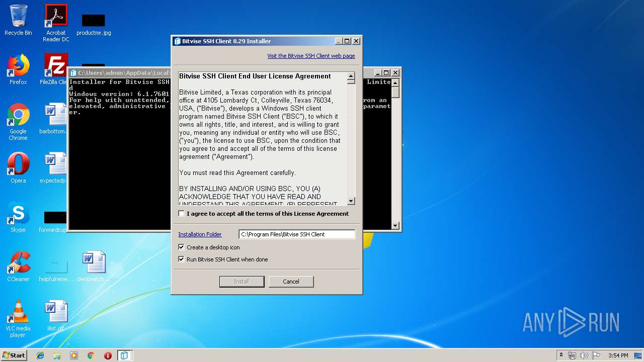This screenshot has height=362, width=644.
Task: Click the console scrollbar thumb
Action: coord(395,93)
